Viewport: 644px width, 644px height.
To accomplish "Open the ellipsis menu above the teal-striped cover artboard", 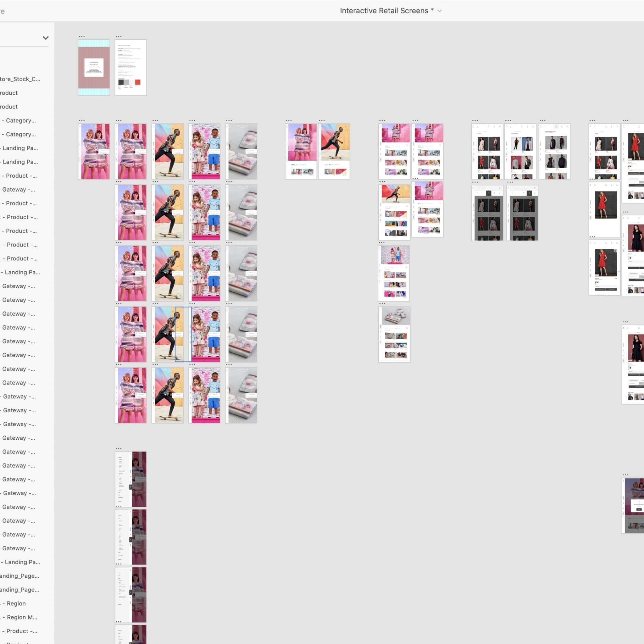I will click(82, 37).
